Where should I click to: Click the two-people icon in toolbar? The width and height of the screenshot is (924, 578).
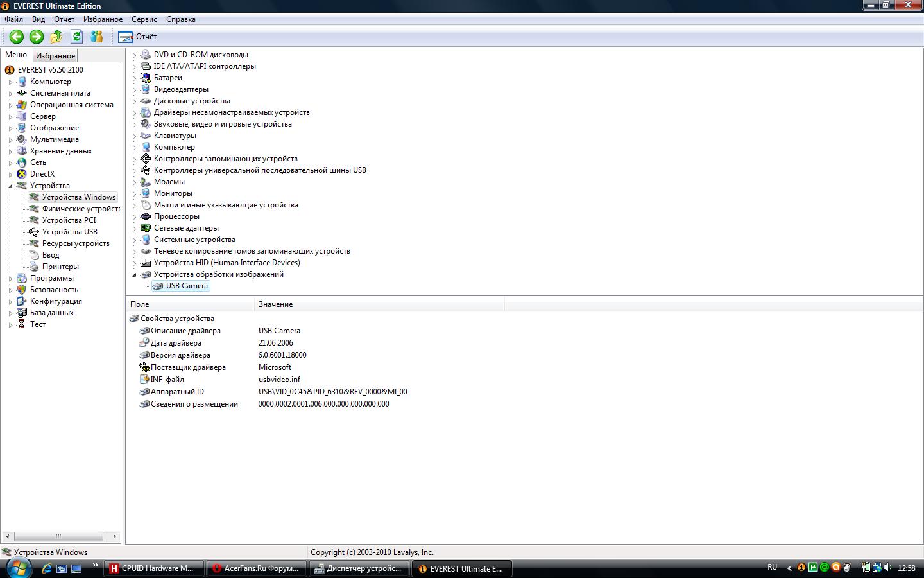point(96,37)
